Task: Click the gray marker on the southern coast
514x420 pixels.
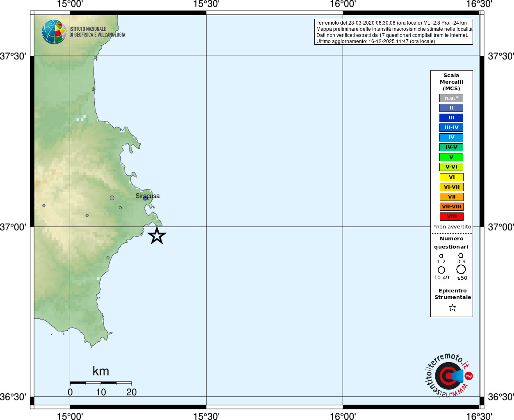Action: 108,258
